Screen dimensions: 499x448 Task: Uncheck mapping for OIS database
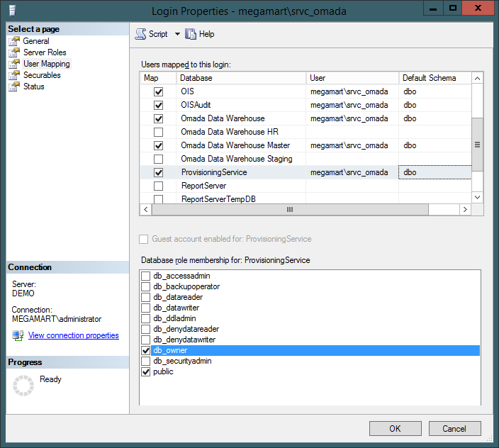pos(158,91)
